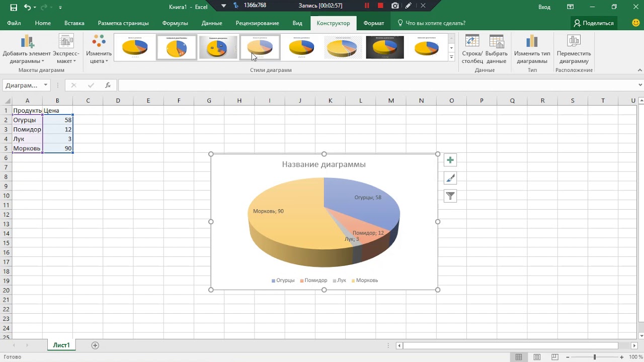Select row header 10

click(6, 196)
